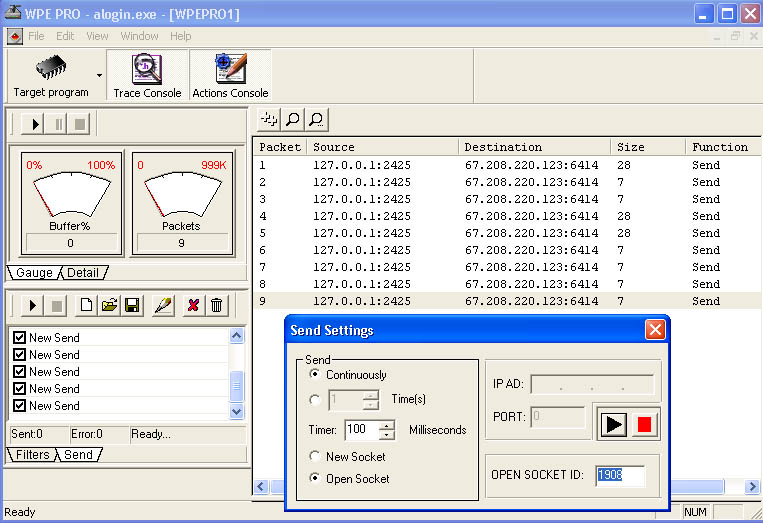763x523 pixels.
Task: Sort by the Size column header
Action: pyautogui.click(x=648, y=147)
